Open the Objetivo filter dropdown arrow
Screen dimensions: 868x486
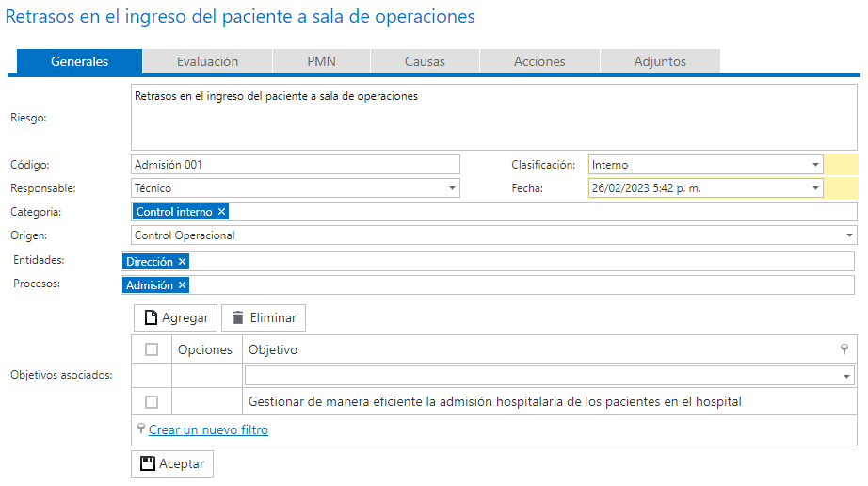click(x=846, y=377)
